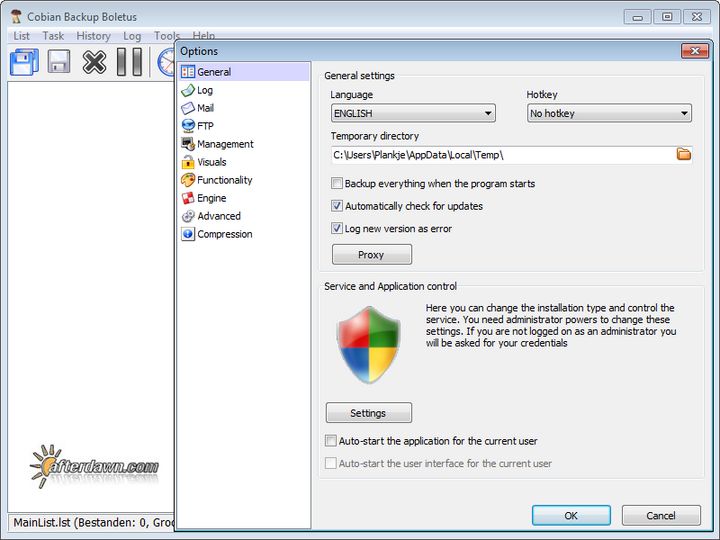Viewport: 720px width, 540px height.
Task: Select General in the options list
Action: (x=244, y=72)
